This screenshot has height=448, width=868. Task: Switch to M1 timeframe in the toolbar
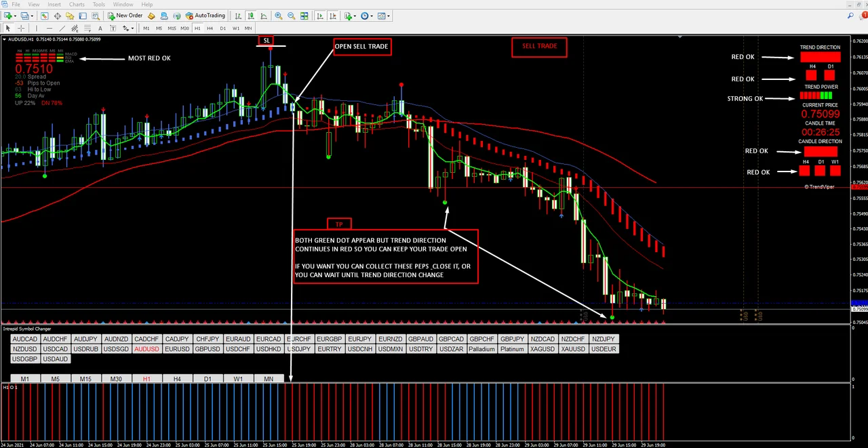pyautogui.click(x=146, y=28)
